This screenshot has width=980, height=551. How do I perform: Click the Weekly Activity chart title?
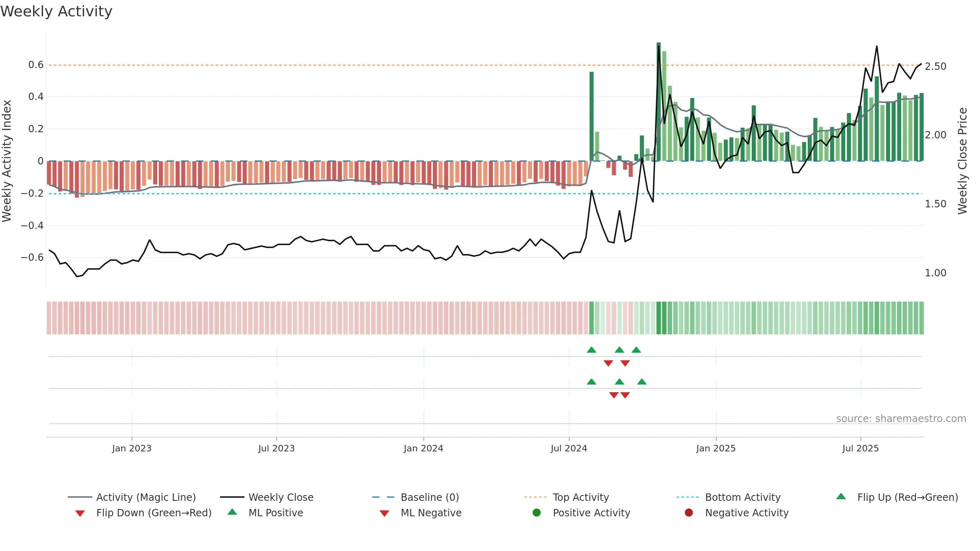pos(56,11)
